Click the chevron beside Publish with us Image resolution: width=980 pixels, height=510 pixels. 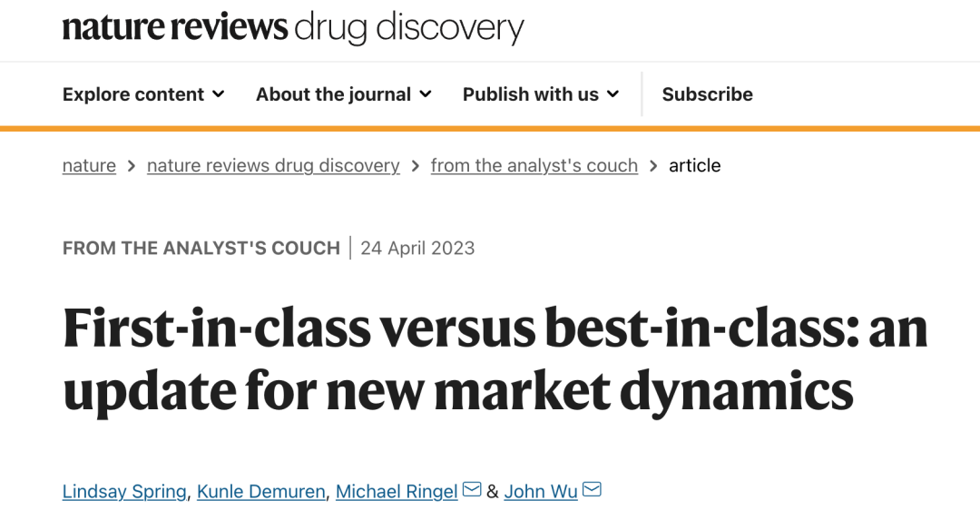[x=613, y=94]
